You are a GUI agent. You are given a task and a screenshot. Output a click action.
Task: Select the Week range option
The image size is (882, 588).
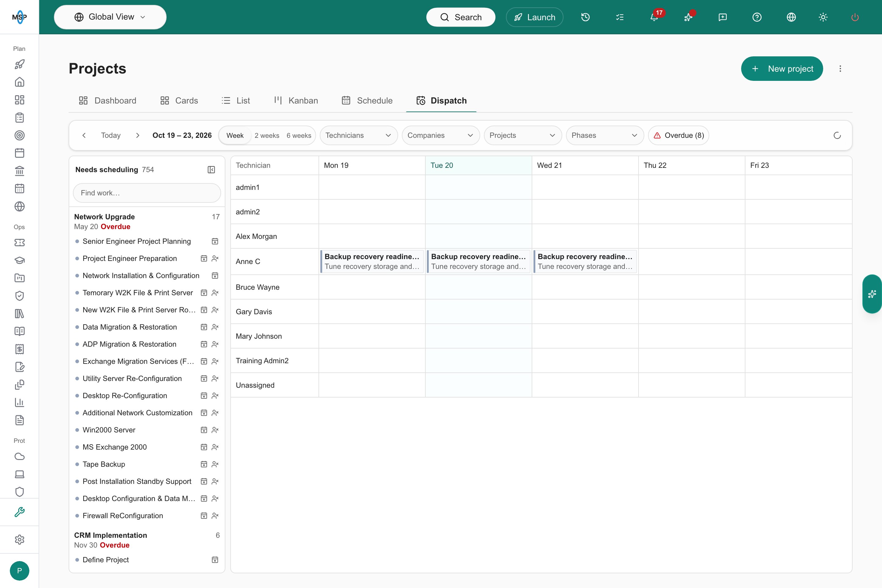click(235, 135)
